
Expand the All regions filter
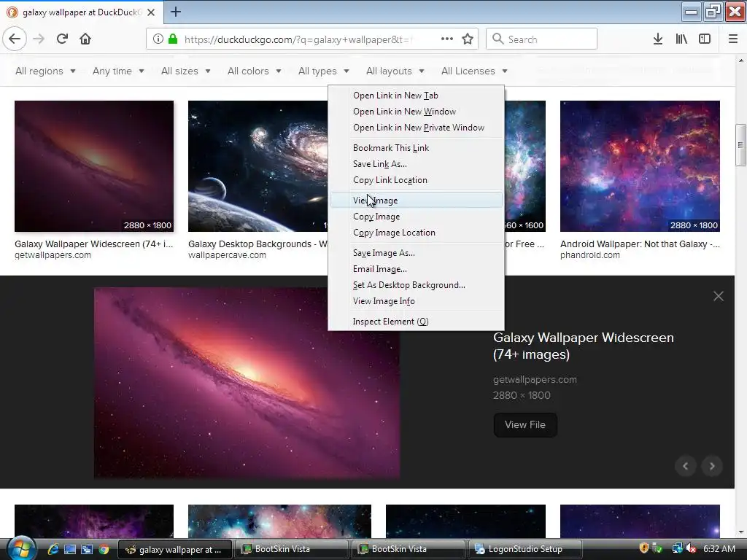pos(45,71)
